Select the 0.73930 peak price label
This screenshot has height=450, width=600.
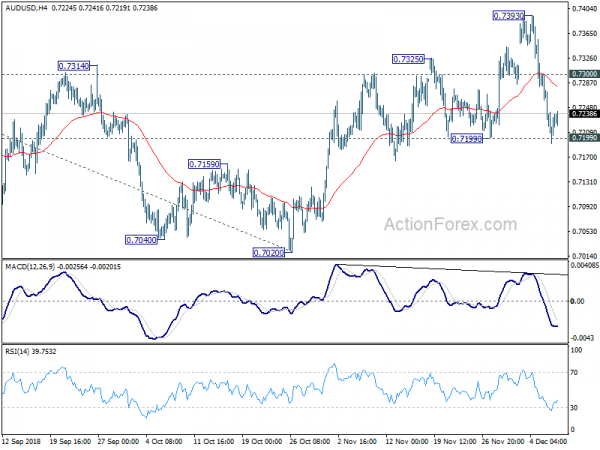click(x=510, y=16)
